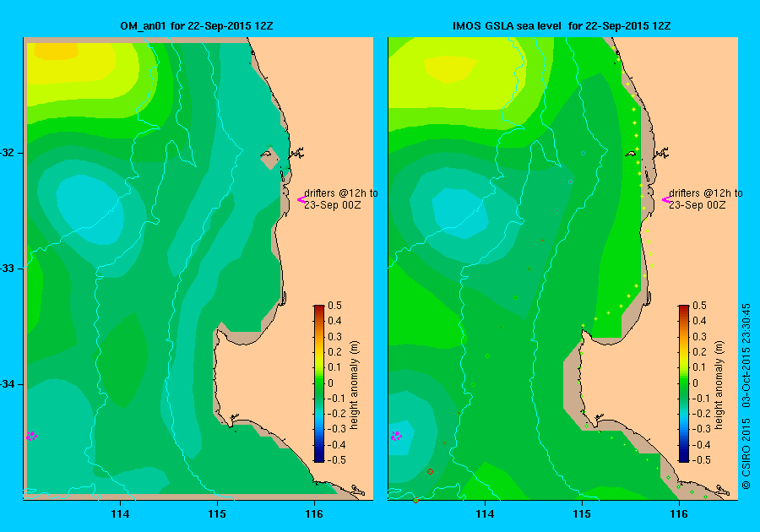Click the magenta drifter cluster on OM_an01 map
Viewport: 760px width, 532px height.
[x=31, y=436]
